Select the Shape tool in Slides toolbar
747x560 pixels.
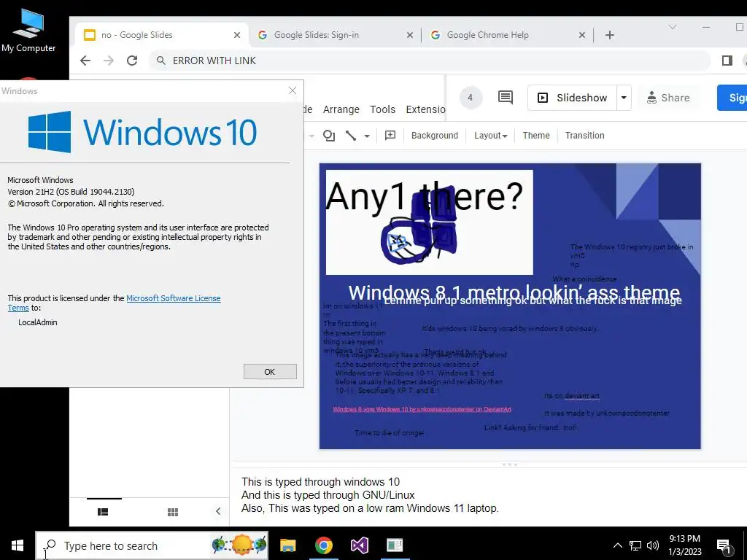329,136
